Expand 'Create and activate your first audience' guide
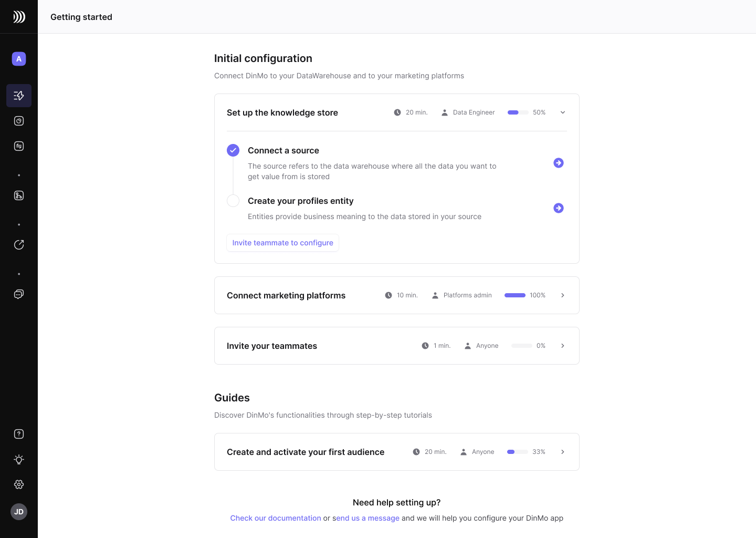The width and height of the screenshot is (756, 538). (563, 452)
